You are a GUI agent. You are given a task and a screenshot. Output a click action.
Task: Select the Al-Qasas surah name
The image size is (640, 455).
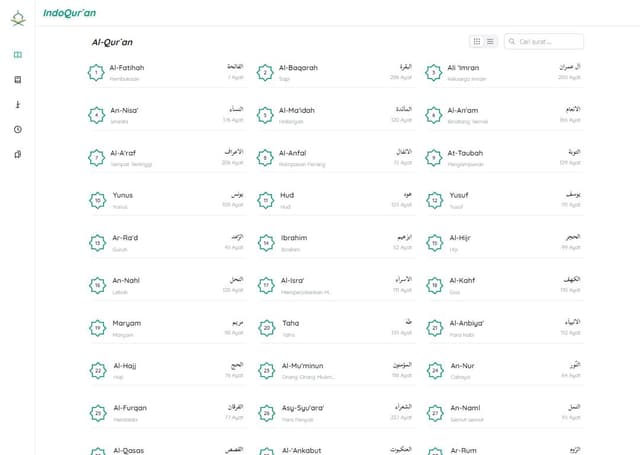coord(129,451)
